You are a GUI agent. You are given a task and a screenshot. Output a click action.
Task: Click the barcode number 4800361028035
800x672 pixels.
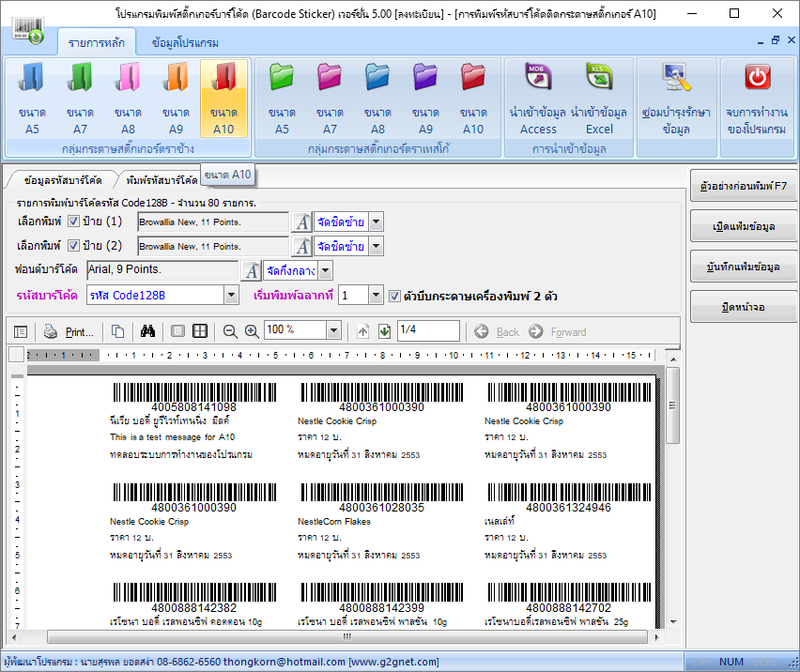(381, 508)
